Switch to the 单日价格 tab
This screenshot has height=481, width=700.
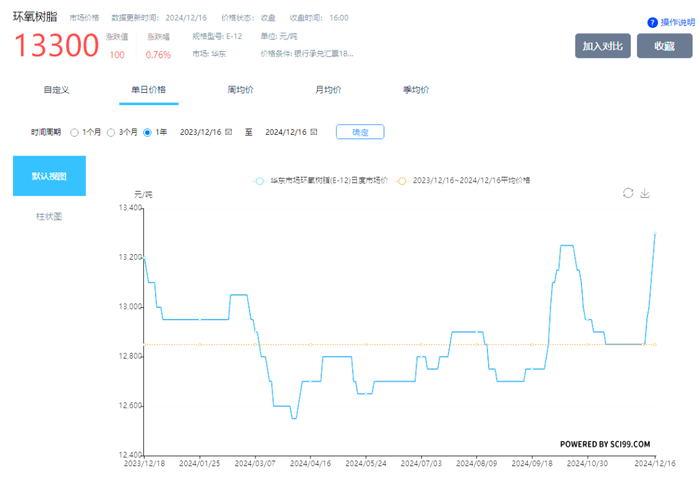point(148,90)
